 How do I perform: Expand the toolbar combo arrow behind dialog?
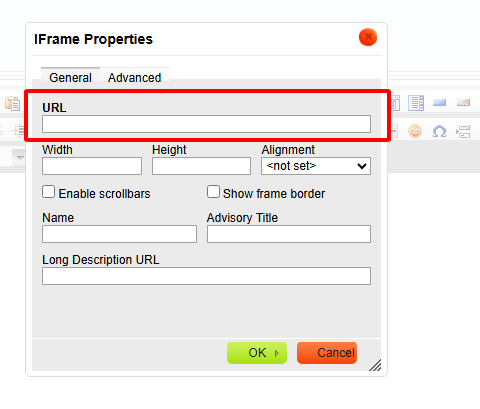[19, 158]
